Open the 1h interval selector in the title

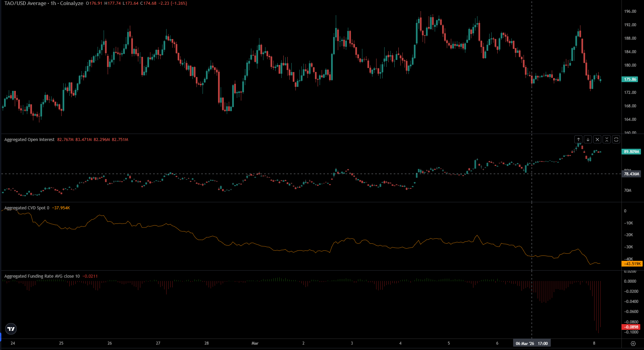(53, 3)
